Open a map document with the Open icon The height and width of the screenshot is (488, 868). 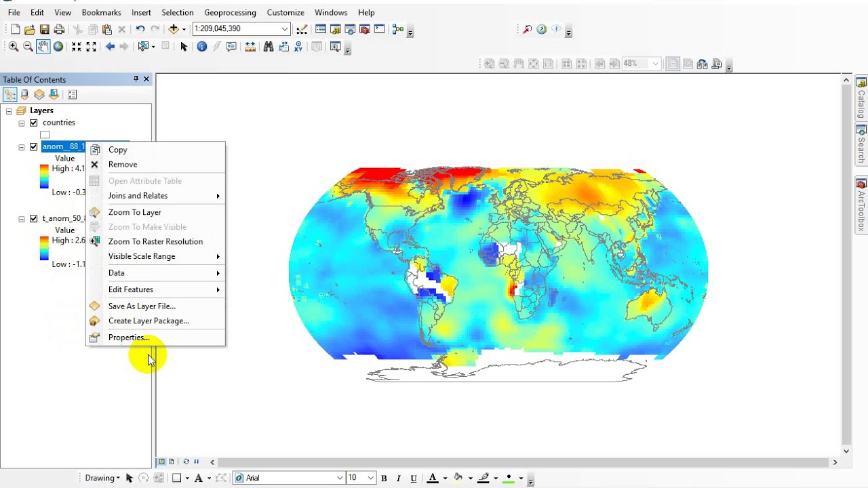30,29
